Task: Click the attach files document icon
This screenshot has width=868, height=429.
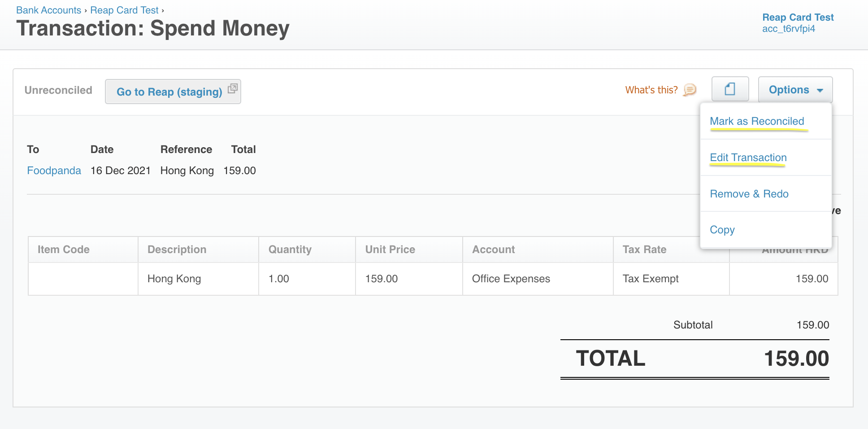Action: (730, 89)
